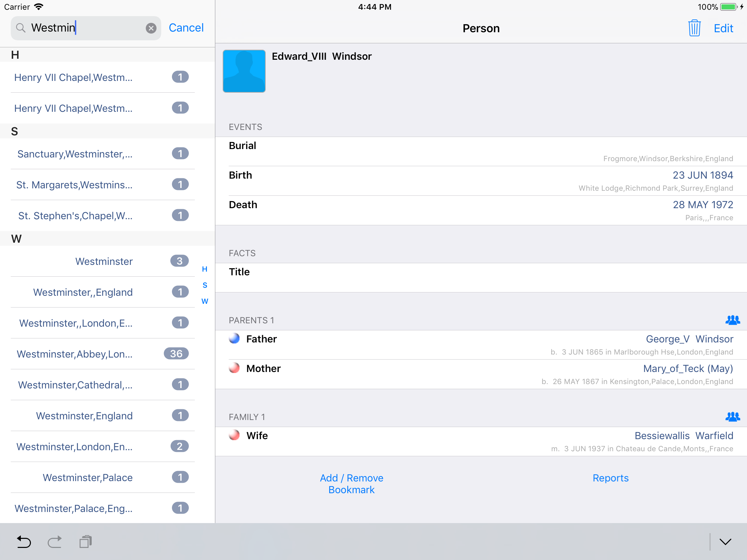Click the redo arrow icon
The image size is (747, 560).
[54, 542]
